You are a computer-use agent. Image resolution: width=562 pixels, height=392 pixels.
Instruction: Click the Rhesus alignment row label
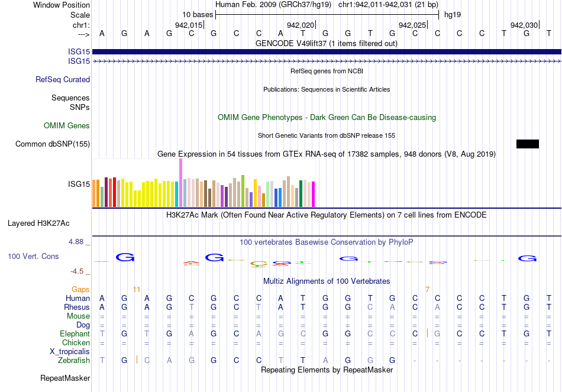(77, 307)
